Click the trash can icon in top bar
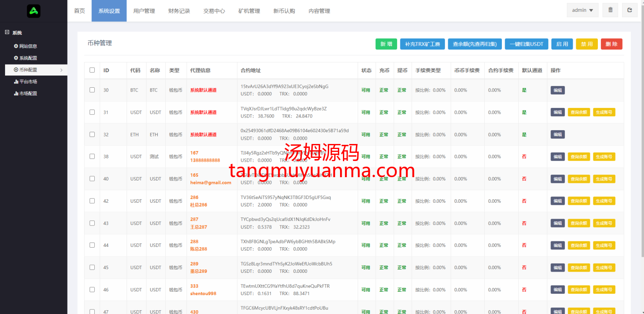Screen dimensions: 644x314 click(610, 10)
